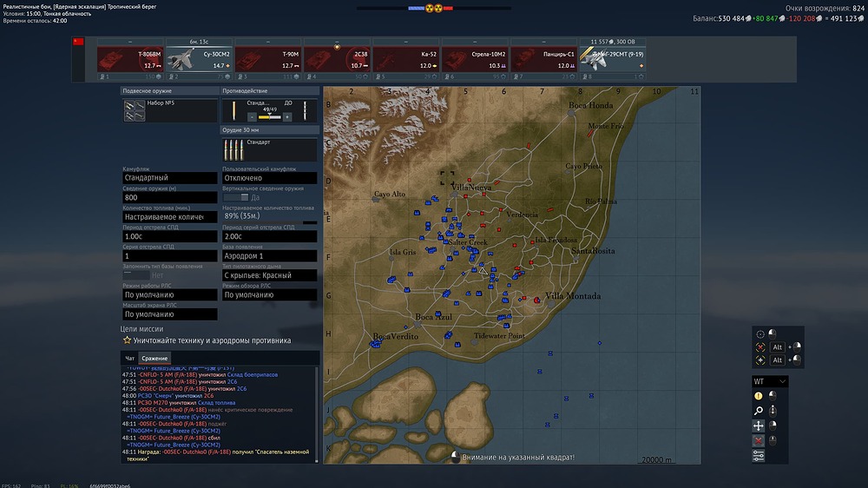Select the Т-80БВМ tank slot
868x488 pixels.
[130, 59]
